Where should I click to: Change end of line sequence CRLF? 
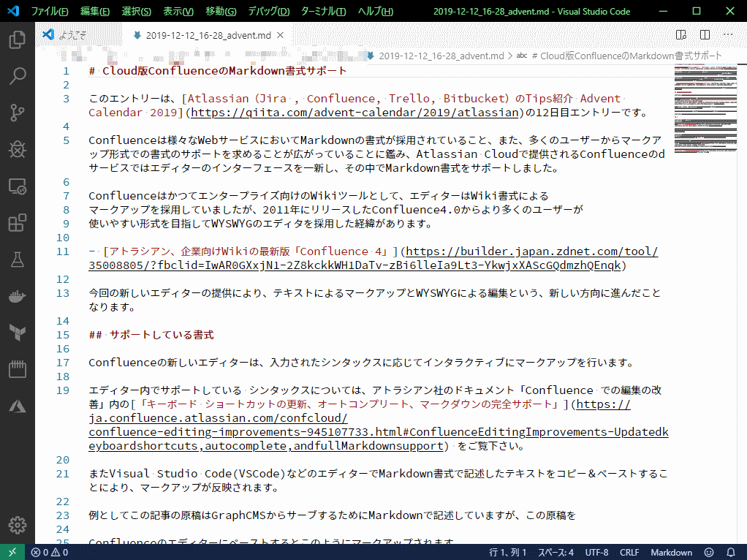[629, 552]
